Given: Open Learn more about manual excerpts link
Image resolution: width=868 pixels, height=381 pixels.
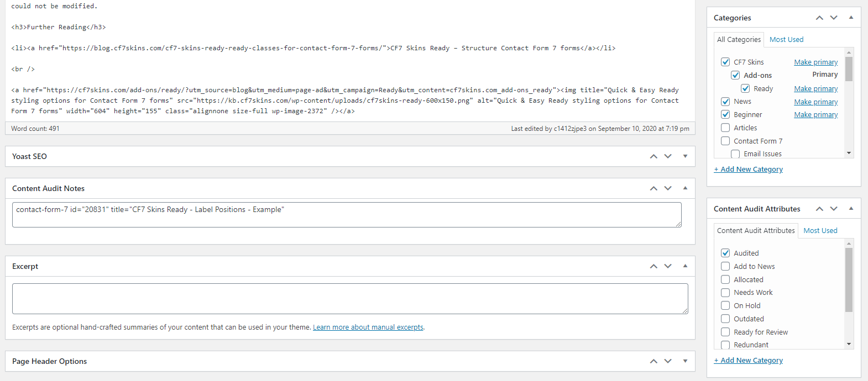Looking at the screenshot, I should (x=368, y=327).
